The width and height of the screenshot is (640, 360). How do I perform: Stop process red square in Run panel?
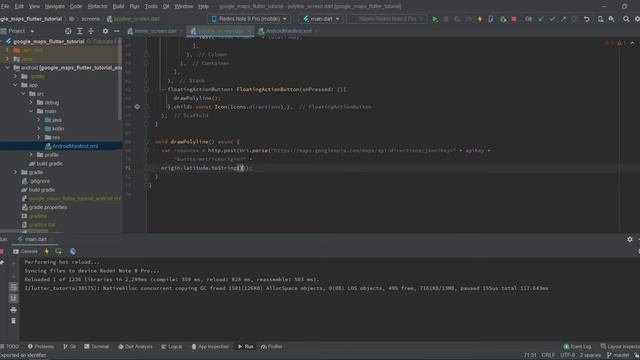pos(2,251)
